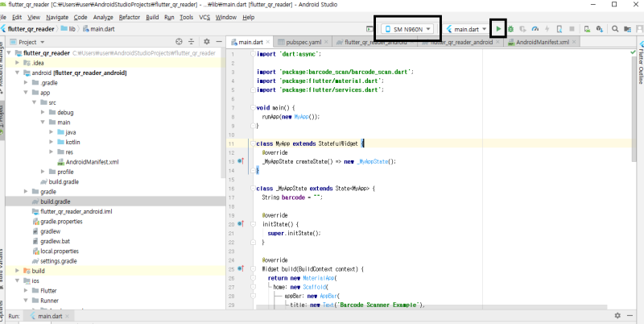The width and height of the screenshot is (644, 324).
Task: Click the hot reload lightning icon
Action: pos(547,29)
